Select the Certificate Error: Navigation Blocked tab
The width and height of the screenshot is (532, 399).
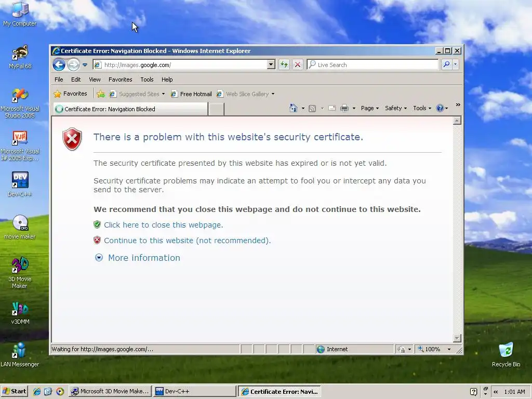(130, 109)
